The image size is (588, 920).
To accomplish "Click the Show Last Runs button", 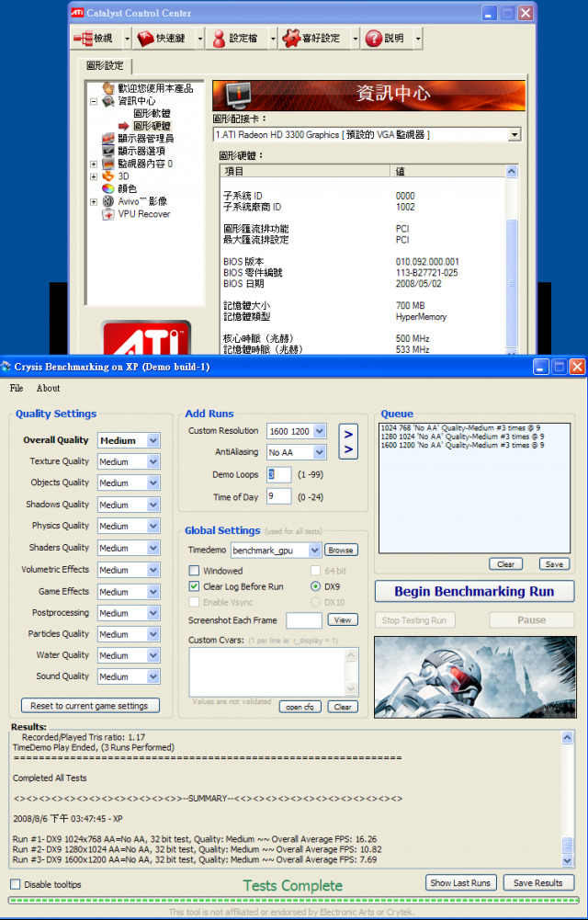I will [461, 882].
